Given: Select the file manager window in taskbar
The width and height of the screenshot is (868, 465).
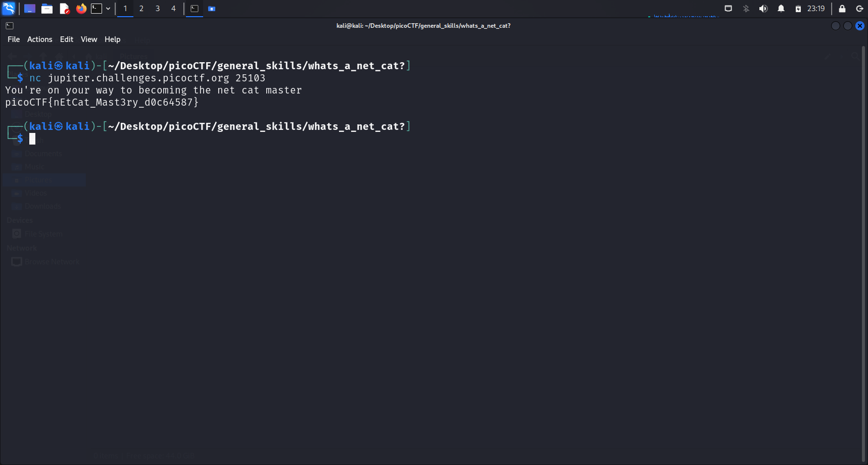Looking at the screenshot, I should [212, 9].
